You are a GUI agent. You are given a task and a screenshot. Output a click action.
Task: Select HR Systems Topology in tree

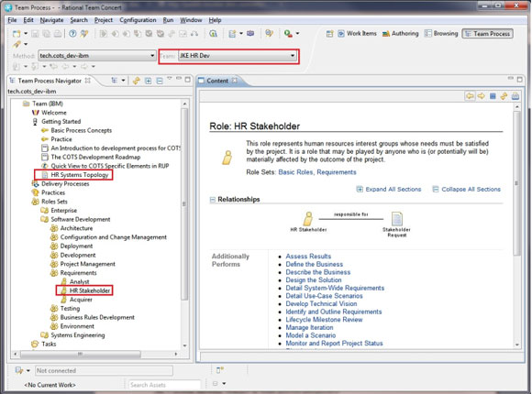click(80, 175)
